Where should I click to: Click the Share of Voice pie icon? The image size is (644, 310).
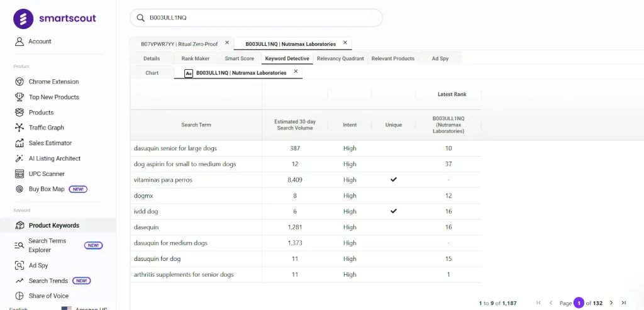pos(19,296)
